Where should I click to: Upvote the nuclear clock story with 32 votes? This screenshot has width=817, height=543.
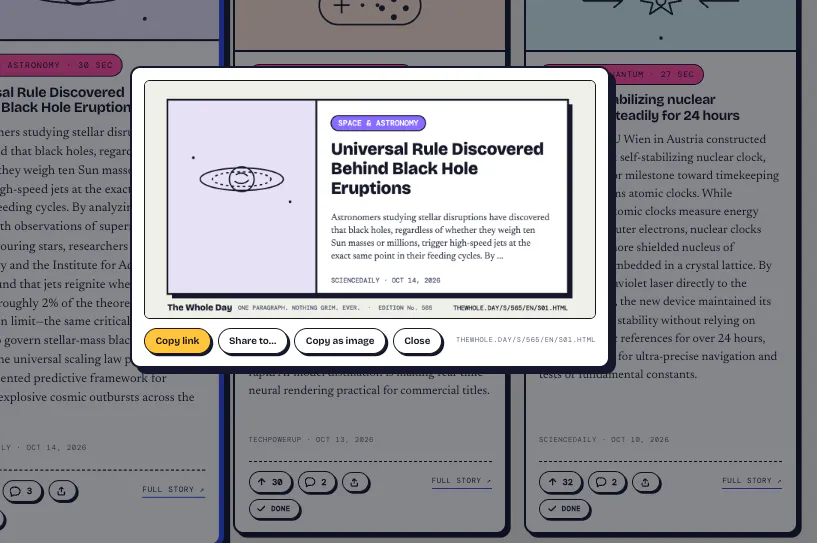coord(560,482)
